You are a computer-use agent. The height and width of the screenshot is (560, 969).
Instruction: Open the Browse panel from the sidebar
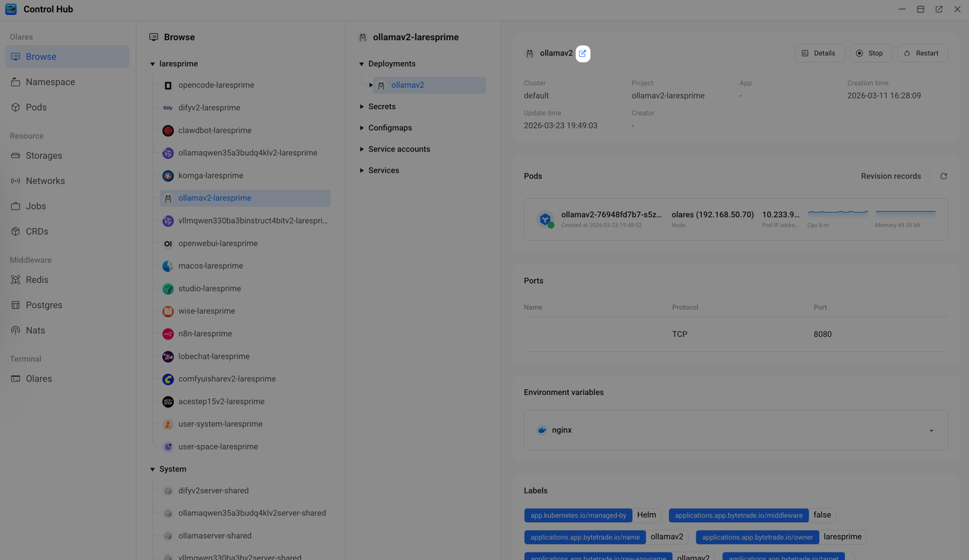40,56
